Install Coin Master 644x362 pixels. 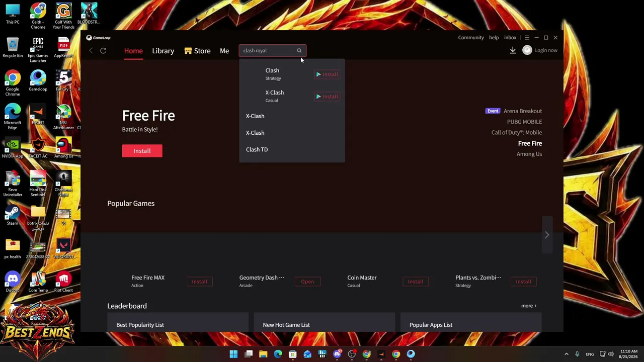point(416,282)
